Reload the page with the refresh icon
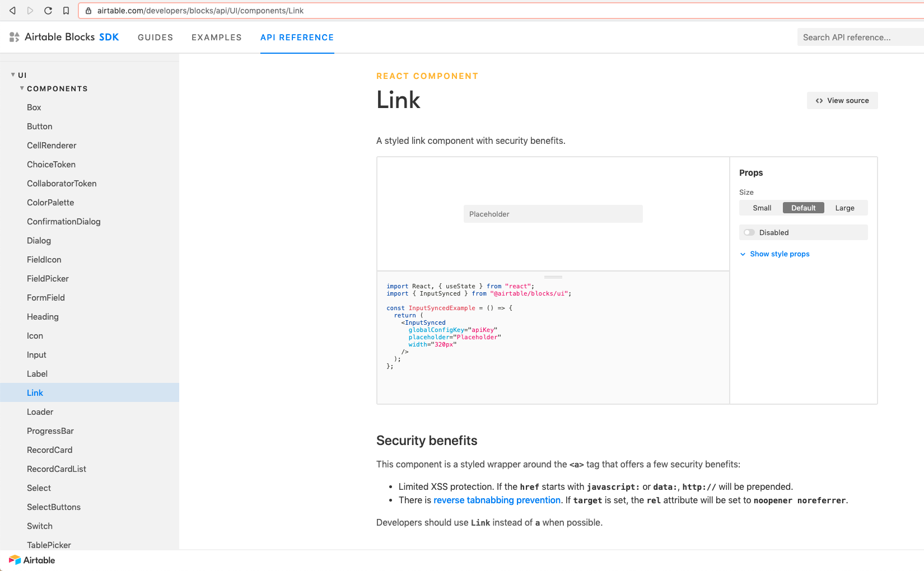Screen dimensions: 924x571 pos(48,11)
